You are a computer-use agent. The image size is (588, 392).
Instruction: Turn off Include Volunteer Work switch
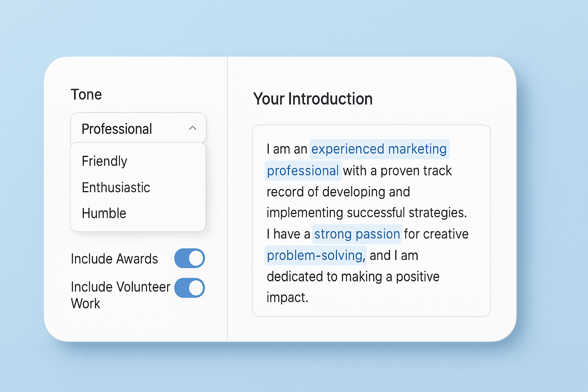point(189,288)
